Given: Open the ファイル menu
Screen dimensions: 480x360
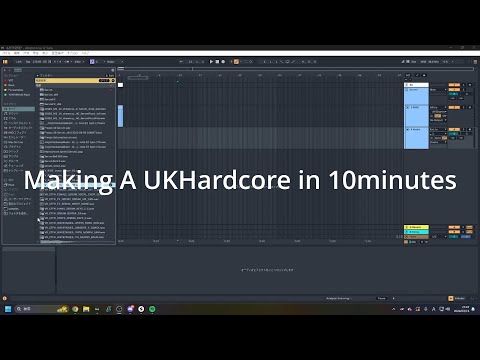Looking at the screenshot, I should coord(6,53).
